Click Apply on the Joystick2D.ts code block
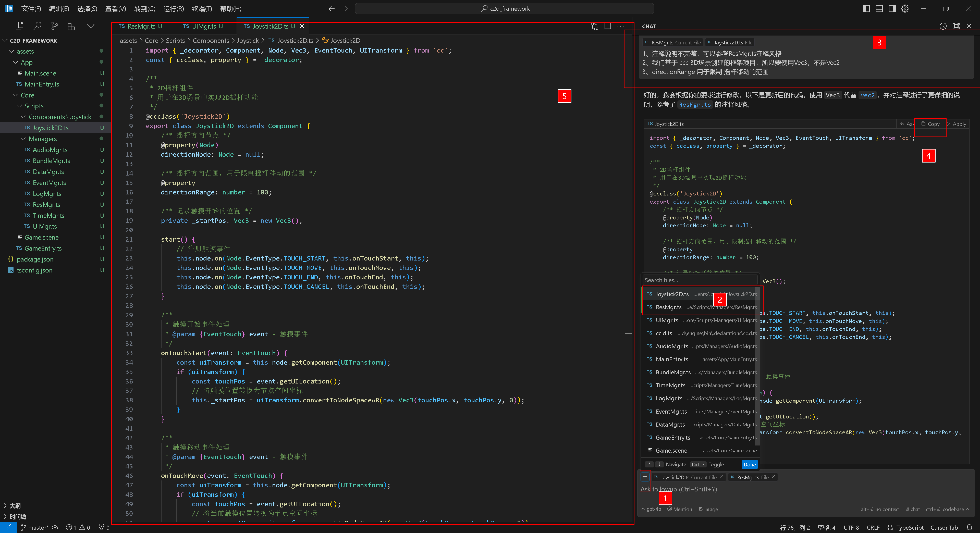The image size is (980, 533). pos(956,124)
